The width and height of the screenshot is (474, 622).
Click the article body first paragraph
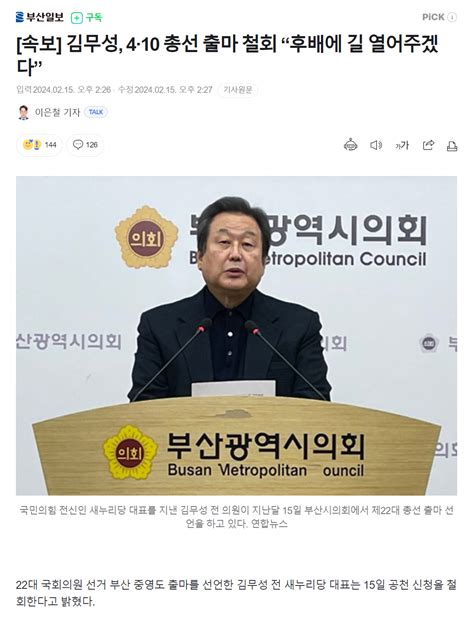point(236,593)
